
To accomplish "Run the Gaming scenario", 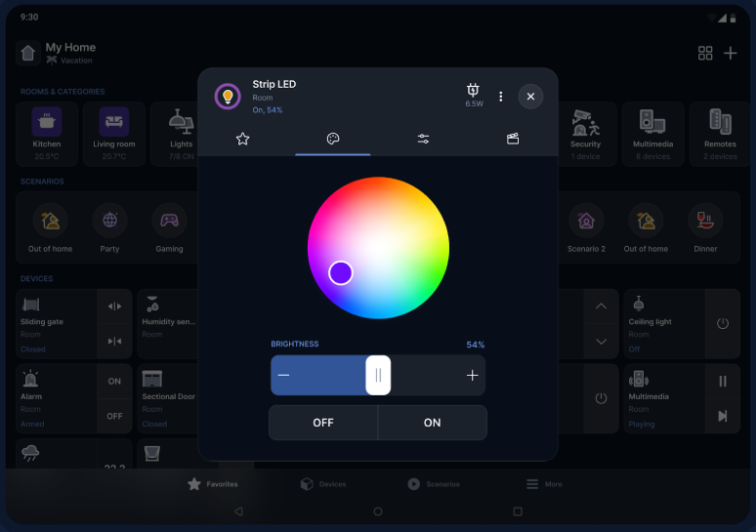I will point(169,228).
